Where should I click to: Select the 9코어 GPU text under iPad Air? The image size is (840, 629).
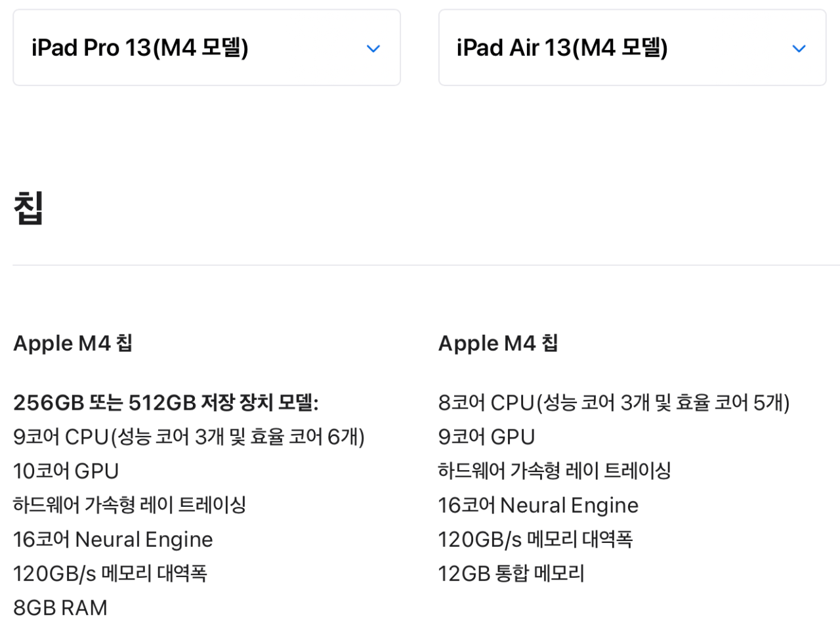[486, 436]
